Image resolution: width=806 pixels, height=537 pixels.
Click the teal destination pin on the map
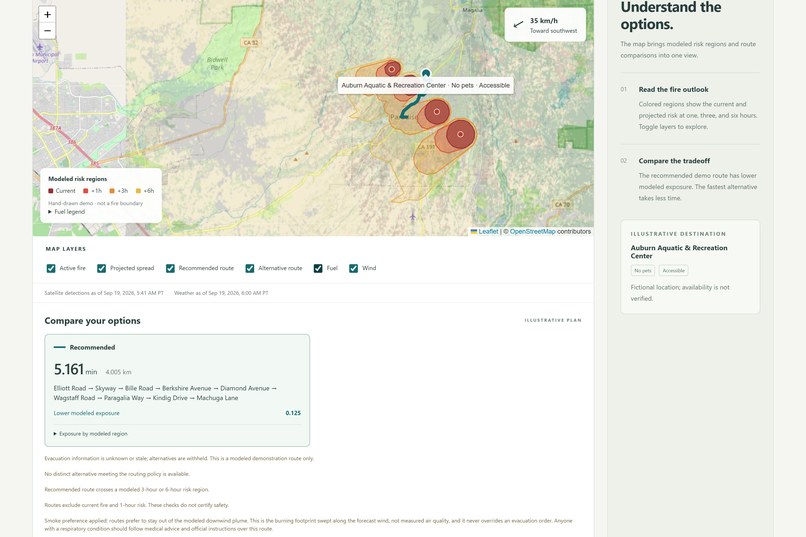click(x=426, y=73)
